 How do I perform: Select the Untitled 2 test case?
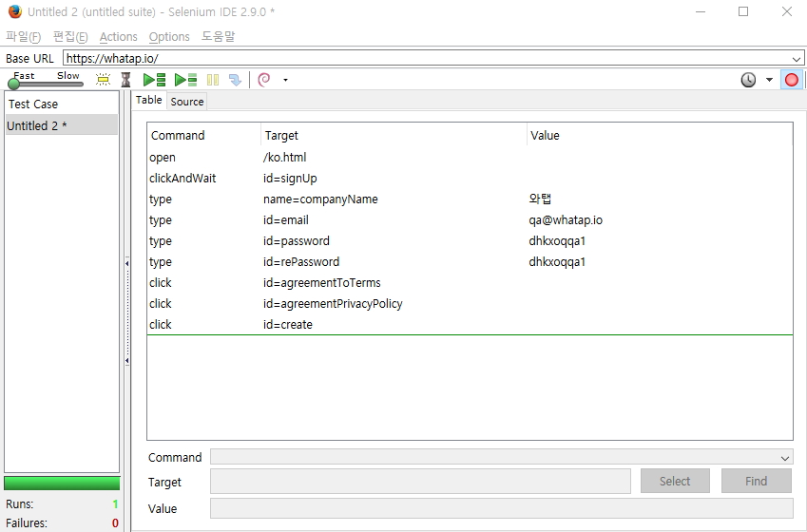pyautogui.click(x=62, y=125)
